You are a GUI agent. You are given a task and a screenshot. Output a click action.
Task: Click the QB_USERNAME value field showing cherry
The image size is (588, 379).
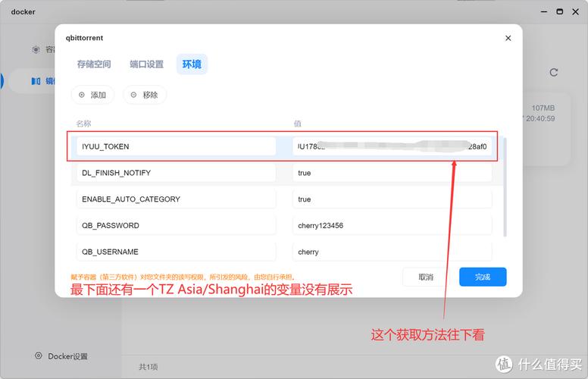(392, 252)
